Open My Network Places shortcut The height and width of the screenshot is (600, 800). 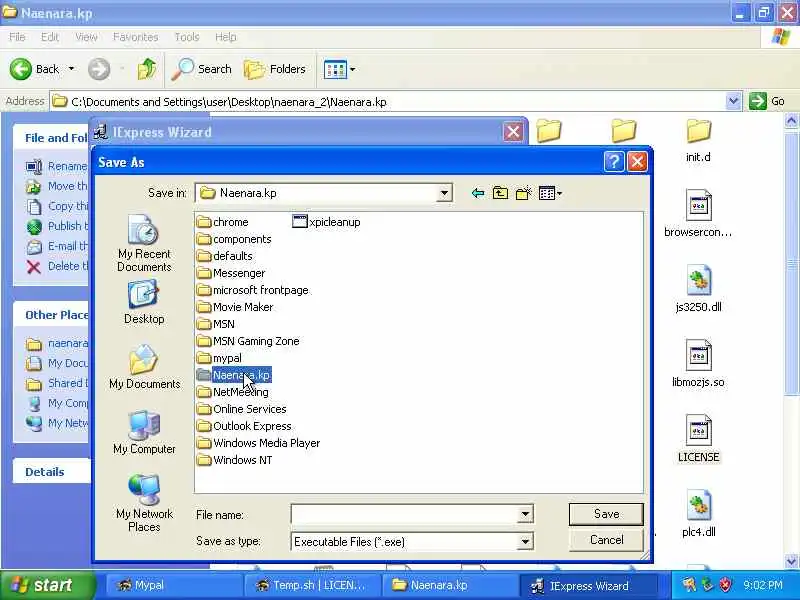click(x=144, y=503)
